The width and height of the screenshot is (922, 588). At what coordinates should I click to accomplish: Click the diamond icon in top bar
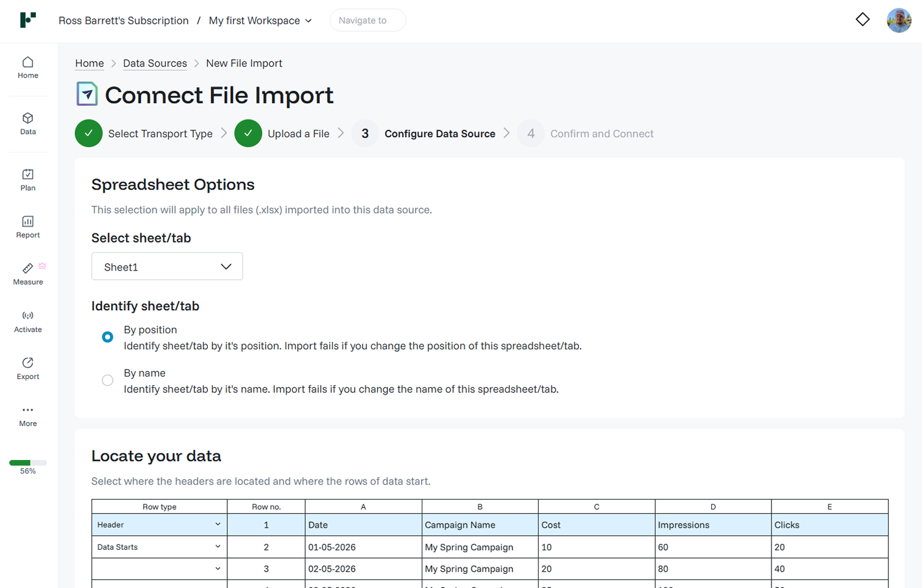[862, 19]
